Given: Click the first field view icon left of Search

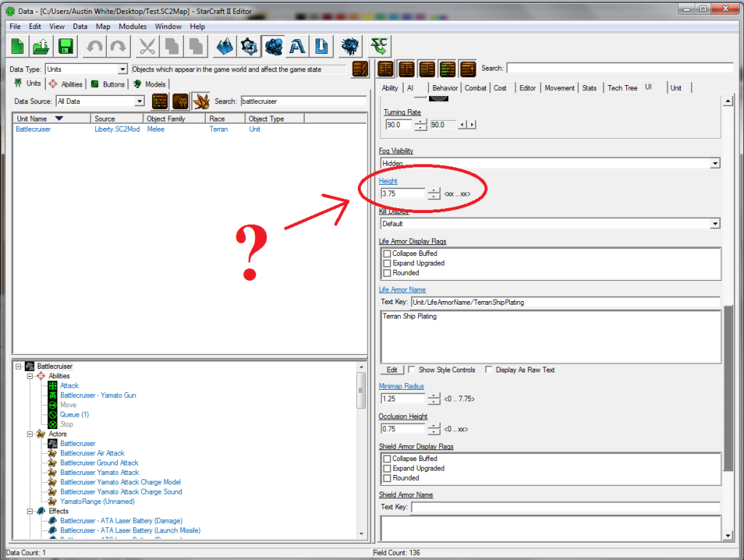Looking at the screenshot, I should (x=385, y=69).
